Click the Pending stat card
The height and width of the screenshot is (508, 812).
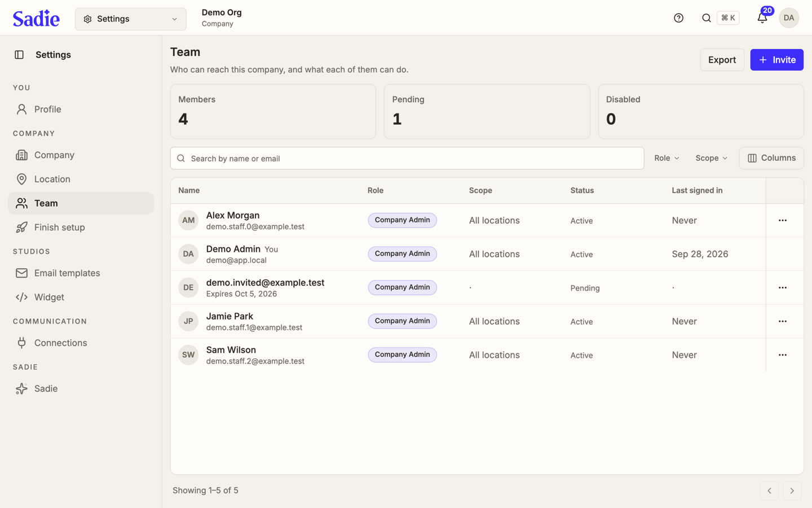click(487, 112)
